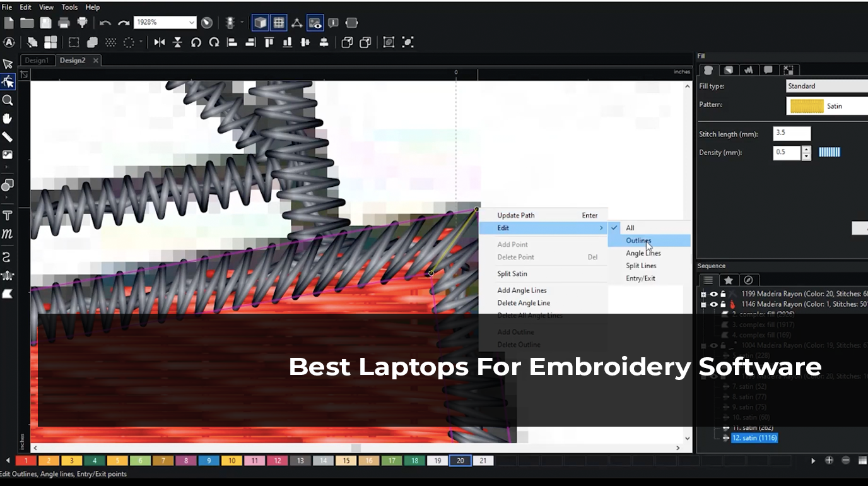Choose the Select arrow tool
868x486 pixels.
8,64
